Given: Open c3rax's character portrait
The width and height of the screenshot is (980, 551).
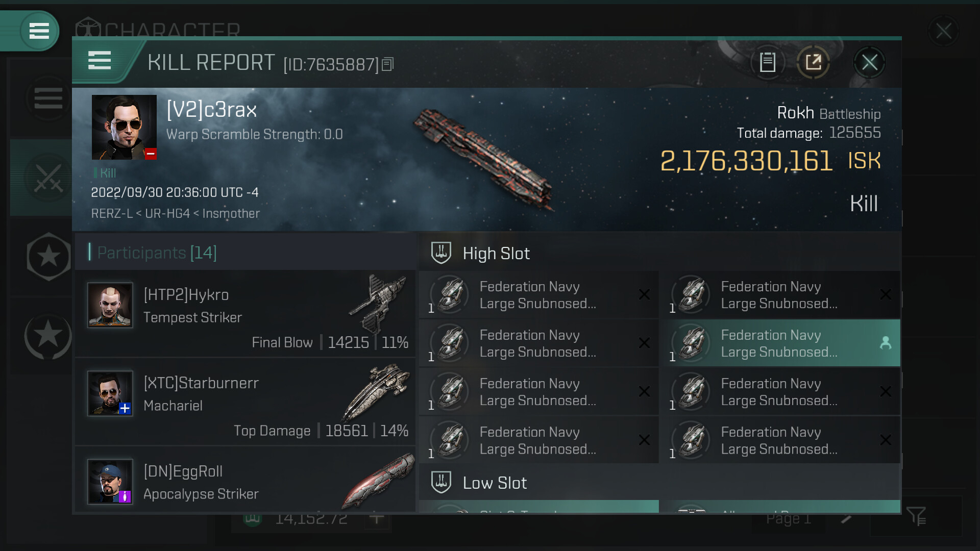Looking at the screenshot, I should 124,127.
